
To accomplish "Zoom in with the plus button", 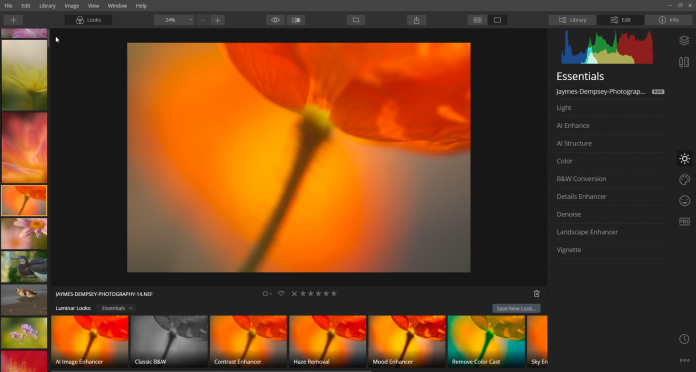I will pyautogui.click(x=218, y=20).
